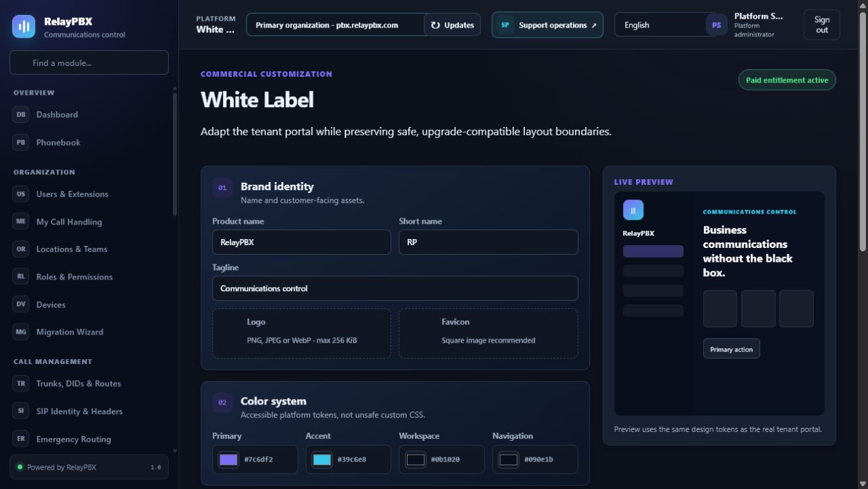868x489 pixels.
Task: Click the OR Locations badge icon
Action: [21, 249]
